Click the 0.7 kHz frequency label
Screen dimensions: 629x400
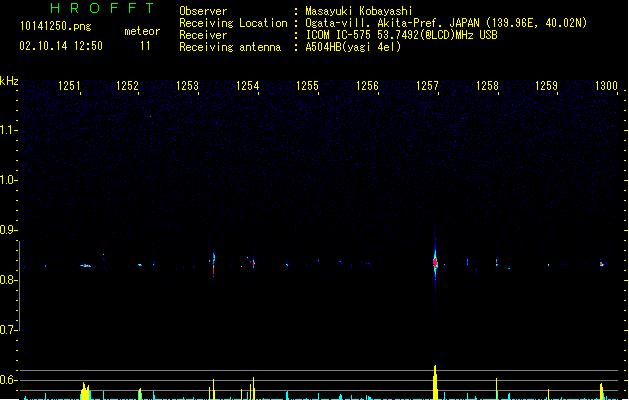pos(8,330)
